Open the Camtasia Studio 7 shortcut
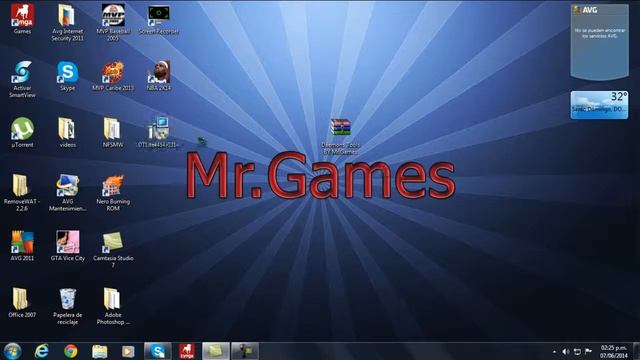 113,249
